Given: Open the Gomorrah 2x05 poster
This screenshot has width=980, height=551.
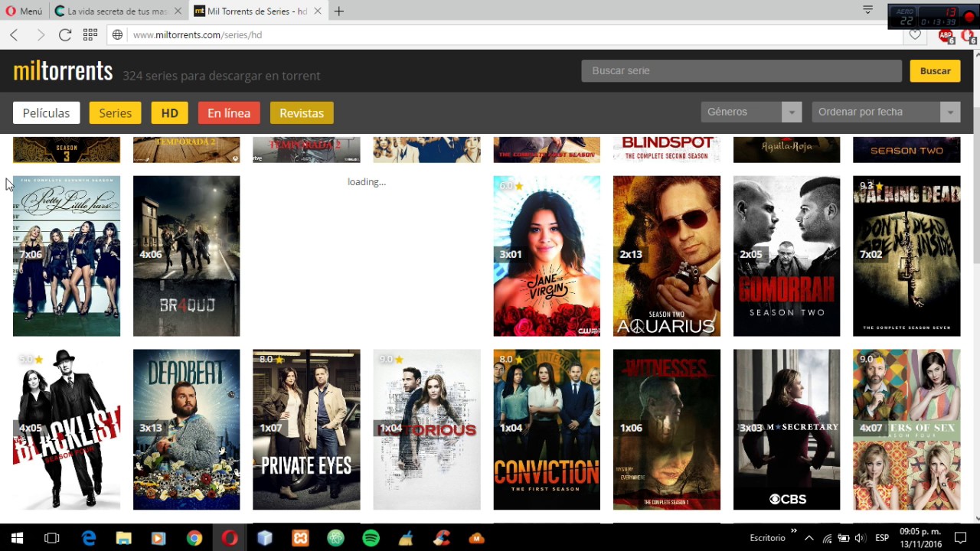Looking at the screenshot, I should click(786, 256).
